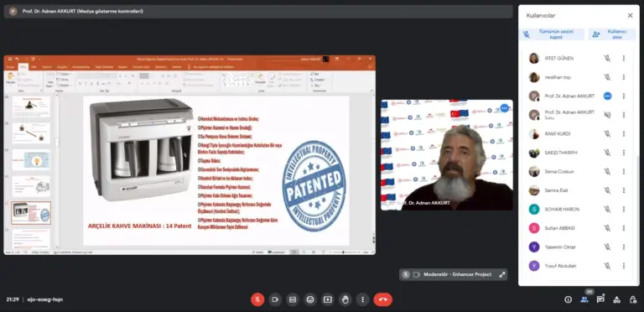Click the blue dots icon on Adnan AKKURT's video
The height and width of the screenshot is (312, 644).
pyautogui.click(x=504, y=108)
